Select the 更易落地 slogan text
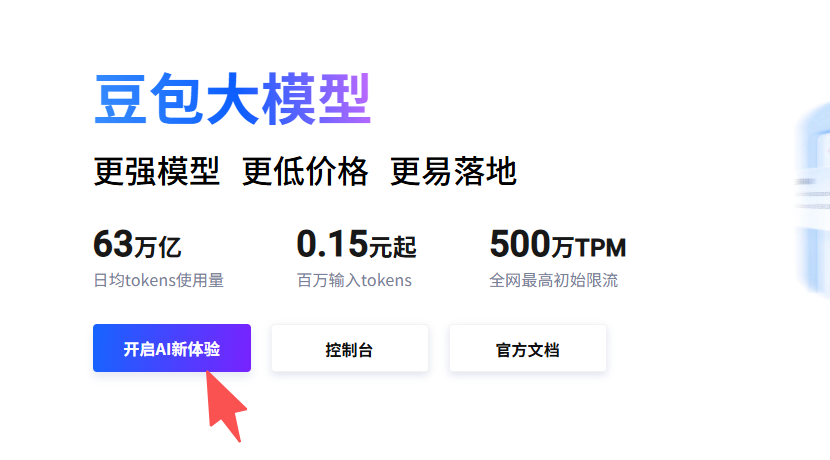The height and width of the screenshot is (460, 830). pos(453,171)
